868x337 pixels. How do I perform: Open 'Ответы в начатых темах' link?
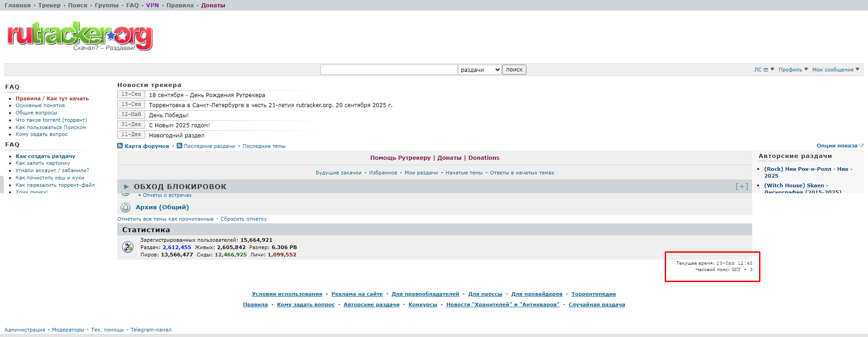tap(522, 173)
